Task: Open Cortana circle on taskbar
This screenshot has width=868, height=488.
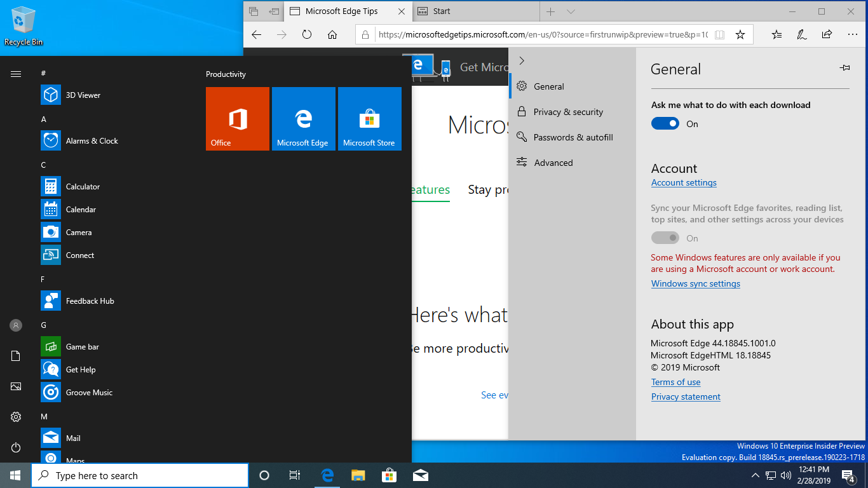Action: 264,475
